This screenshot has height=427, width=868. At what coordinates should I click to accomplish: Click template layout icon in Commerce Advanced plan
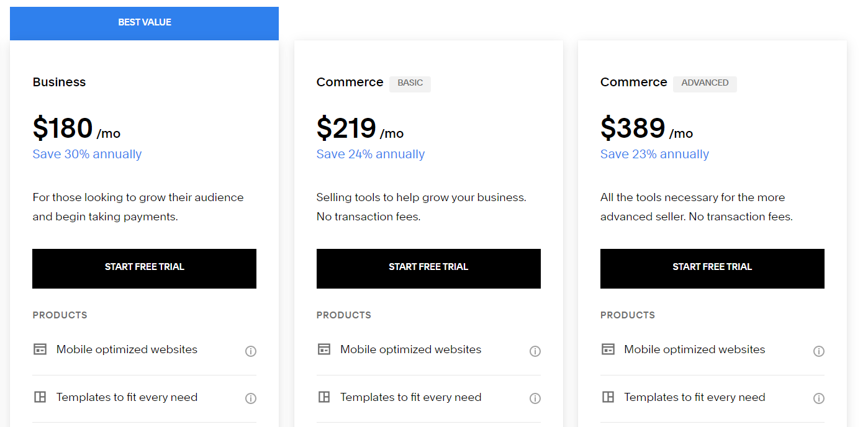pos(608,397)
